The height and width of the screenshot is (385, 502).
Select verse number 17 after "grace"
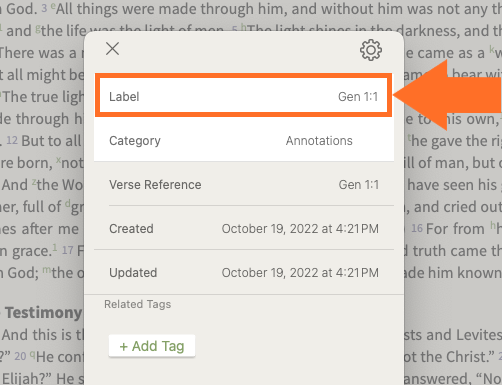[x=68, y=250]
